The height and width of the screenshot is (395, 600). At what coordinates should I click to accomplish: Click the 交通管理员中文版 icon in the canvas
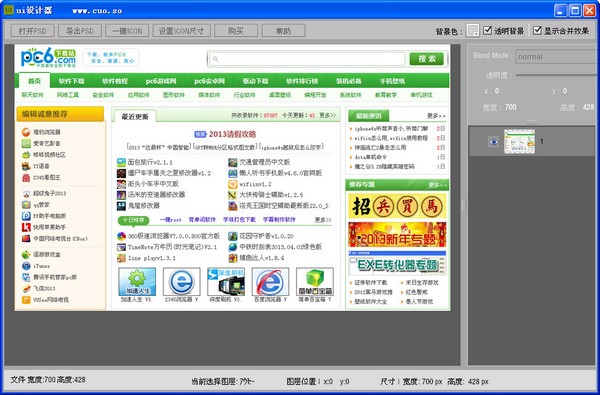tap(233, 162)
